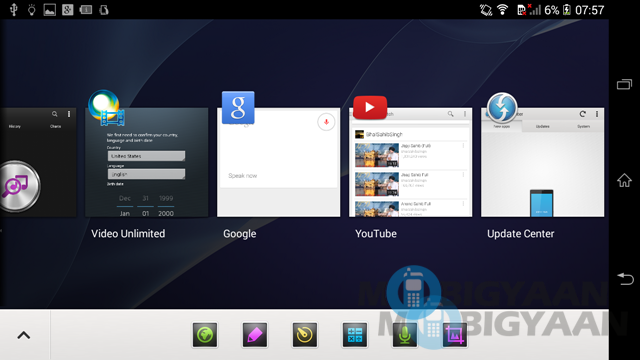The width and height of the screenshot is (640, 360).
Task: Click the YouTube app label
Action: pyautogui.click(x=376, y=234)
